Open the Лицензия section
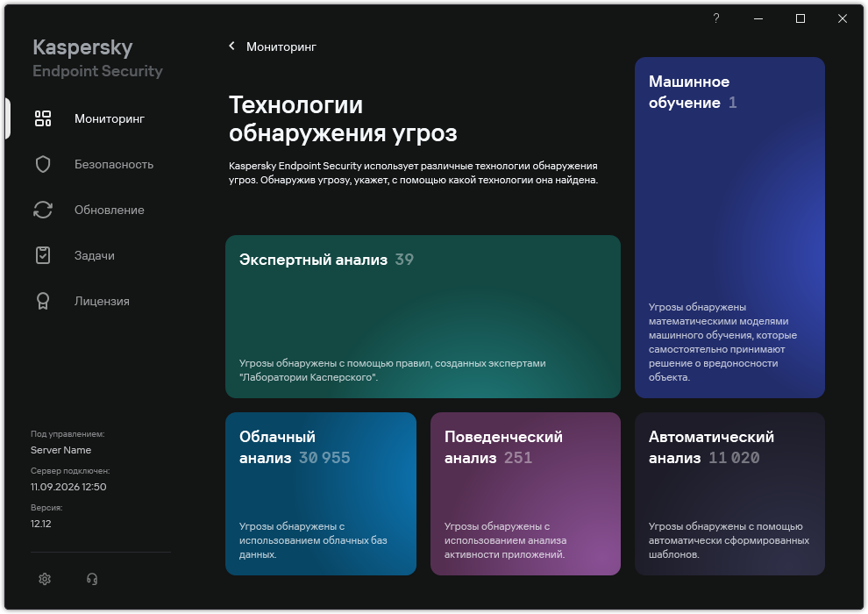The image size is (868, 614). pyautogui.click(x=102, y=301)
